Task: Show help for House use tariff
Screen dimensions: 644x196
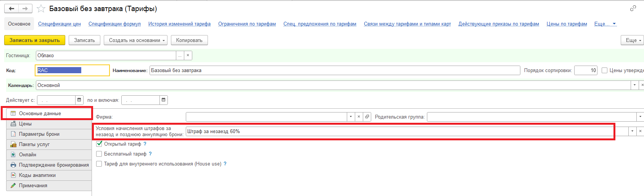Action: [x=225, y=164]
